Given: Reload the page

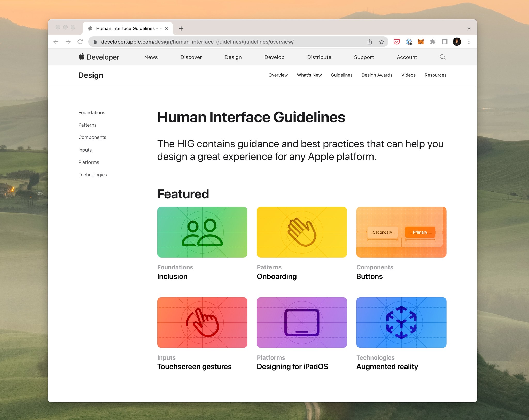Looking at the screenshot, I should pos(80,42).
